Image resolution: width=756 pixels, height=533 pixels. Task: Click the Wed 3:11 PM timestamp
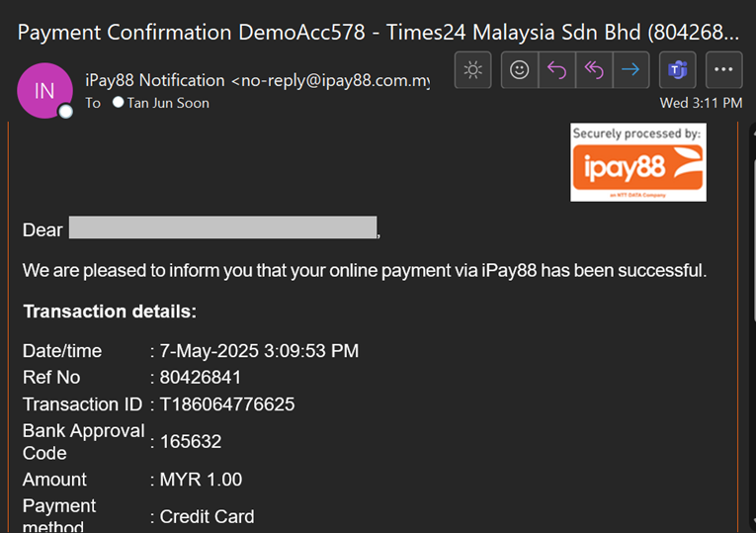pos(701,103)
